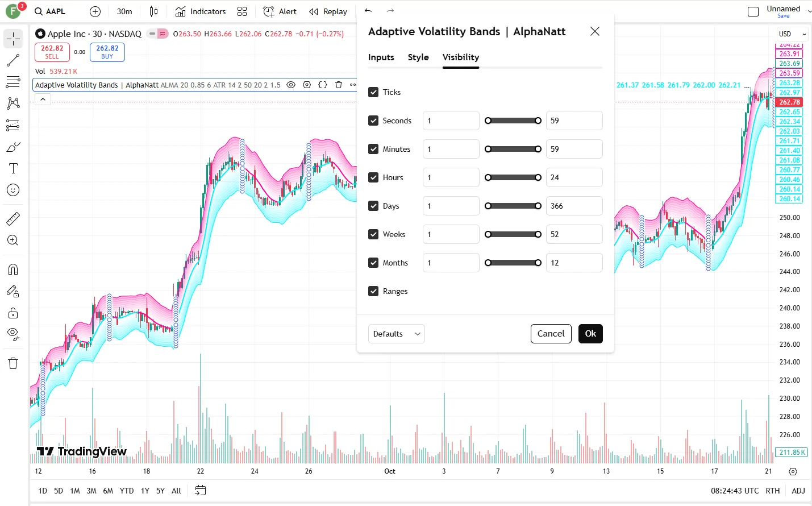
Task: Open the Alert creation button
Action: [280, 11]
